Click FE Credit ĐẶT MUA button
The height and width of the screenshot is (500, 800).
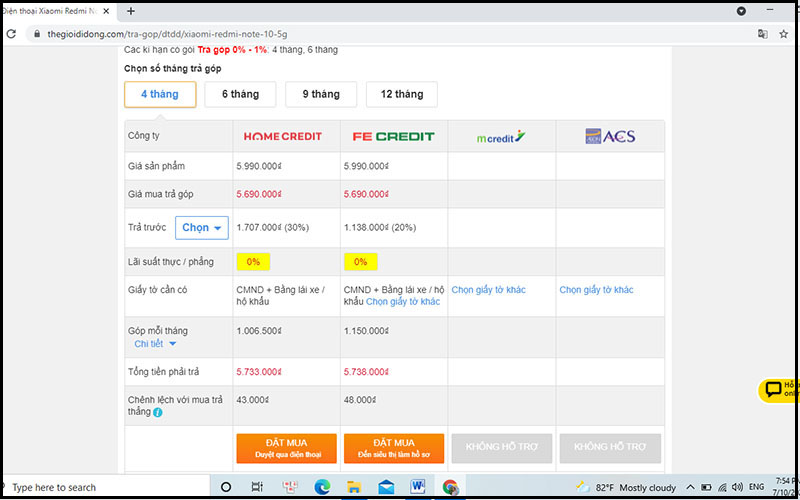click(393, 447)
